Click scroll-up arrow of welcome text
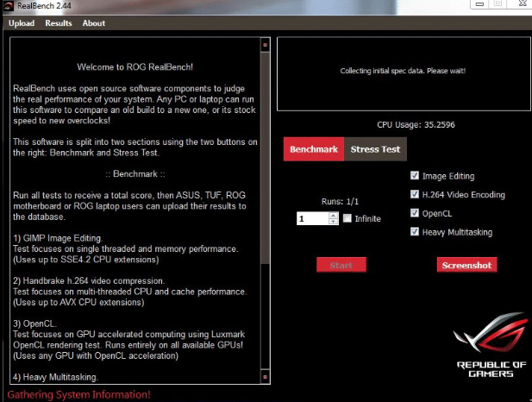This screenshot has width=532, height=402. pos(265,45)
